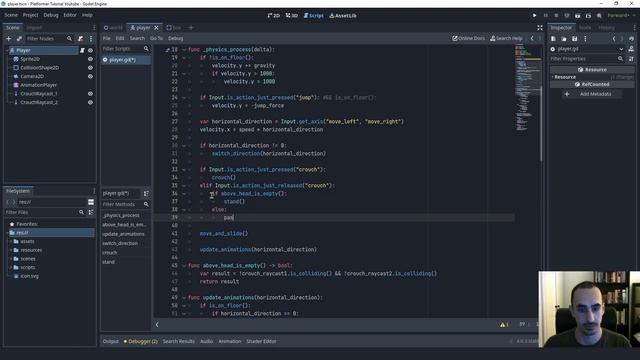This screenshot has width=640, height=360.
Task: Open Debugger (2) bottom panel
Action: point(140,341)
